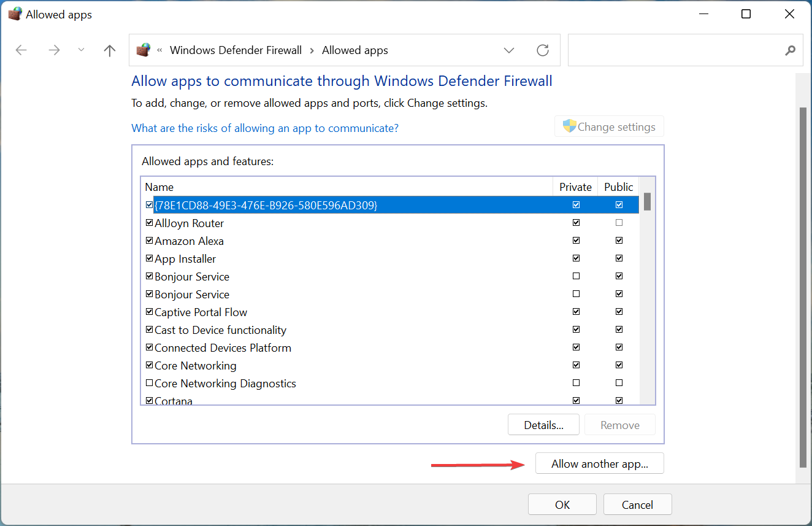Image resolution: width=812 pixels, height=526 pixels.
Task: Confirm with the OK button
Action: pyautogui.click(x=562, y=505)
